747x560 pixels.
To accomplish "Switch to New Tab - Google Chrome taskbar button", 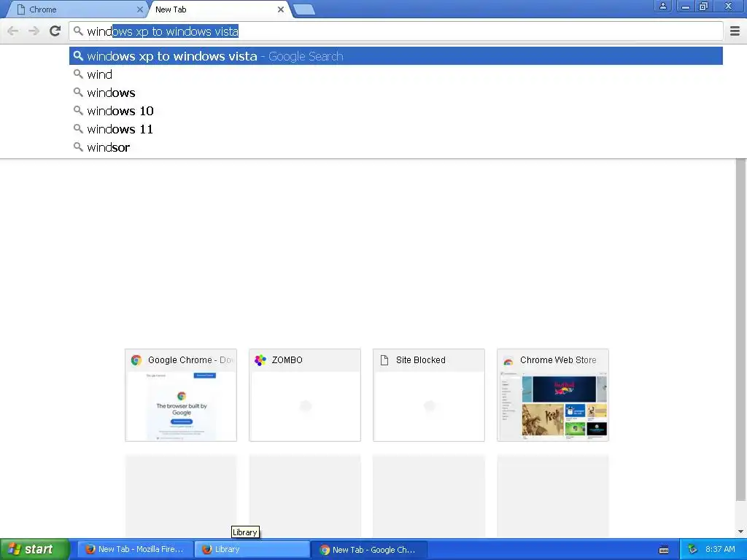I will click(x=368, y=549).
